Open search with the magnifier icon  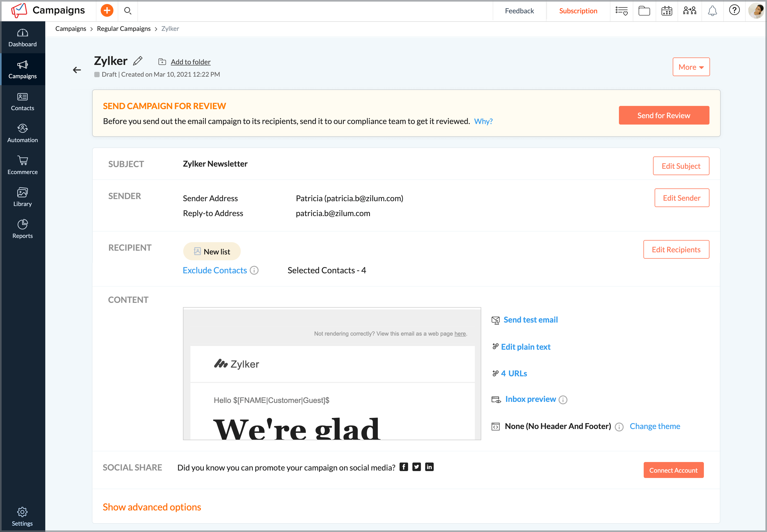(128, 11)
